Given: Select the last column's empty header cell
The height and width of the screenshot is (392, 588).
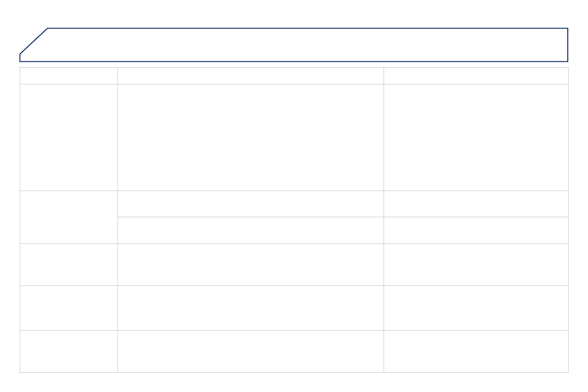Looking at the screenshot, I should tap(476, 76).
